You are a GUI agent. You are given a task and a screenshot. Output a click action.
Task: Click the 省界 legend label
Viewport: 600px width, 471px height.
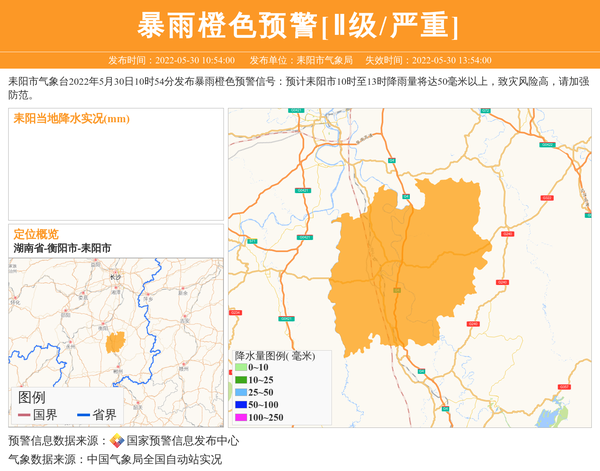coord(104,415)
